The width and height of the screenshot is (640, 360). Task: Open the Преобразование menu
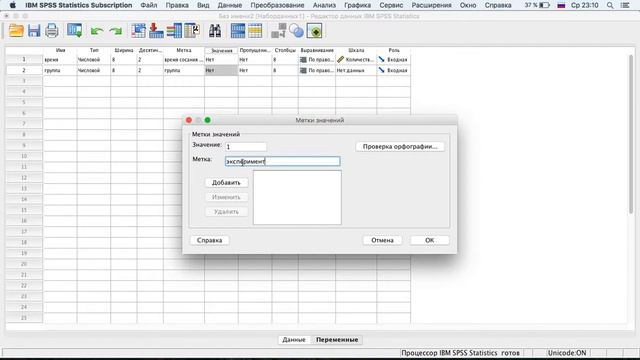pos(277,5)
